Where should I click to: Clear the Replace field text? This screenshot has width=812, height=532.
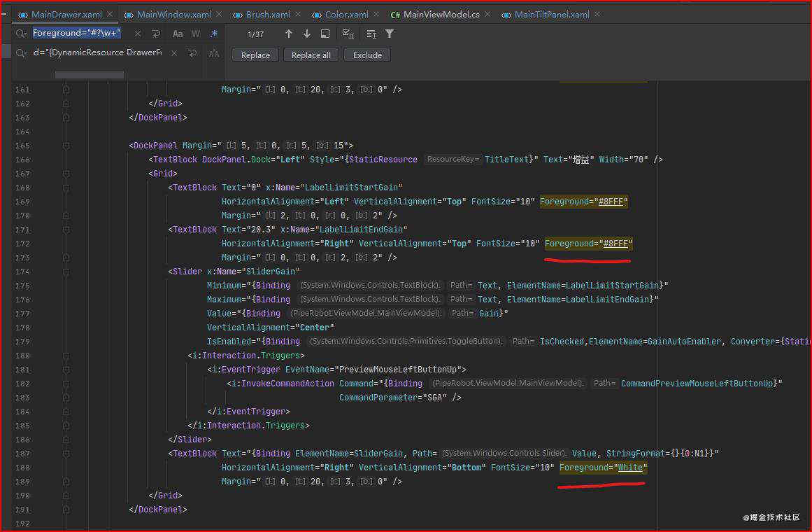(x=174, y=53)
